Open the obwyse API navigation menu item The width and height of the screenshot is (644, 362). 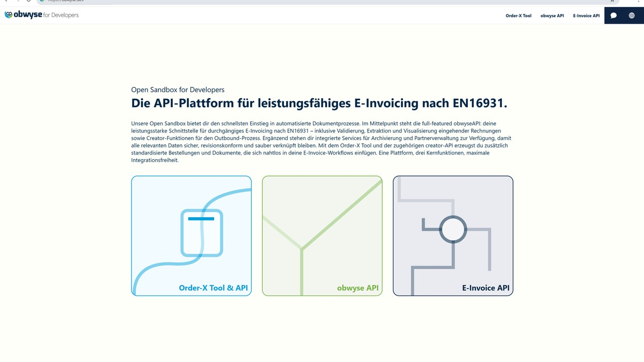point(552,16)
